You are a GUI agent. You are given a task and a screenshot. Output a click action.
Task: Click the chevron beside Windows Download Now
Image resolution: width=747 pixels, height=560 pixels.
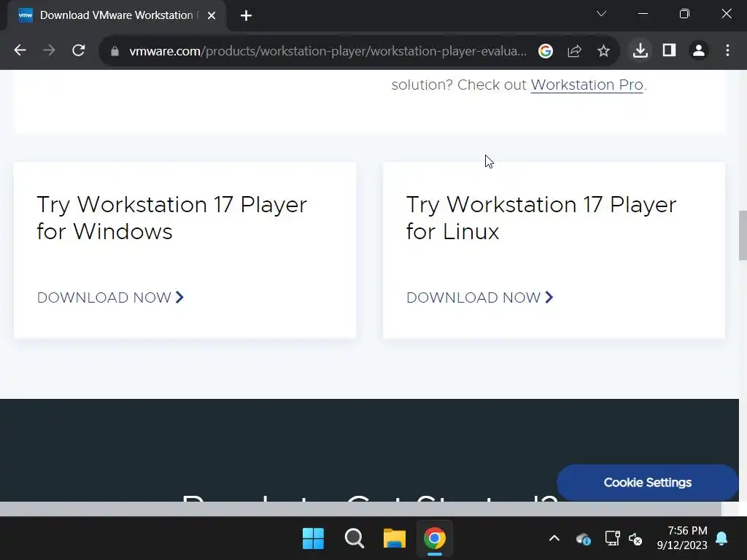pyautogui.click(x=179, y=297)
